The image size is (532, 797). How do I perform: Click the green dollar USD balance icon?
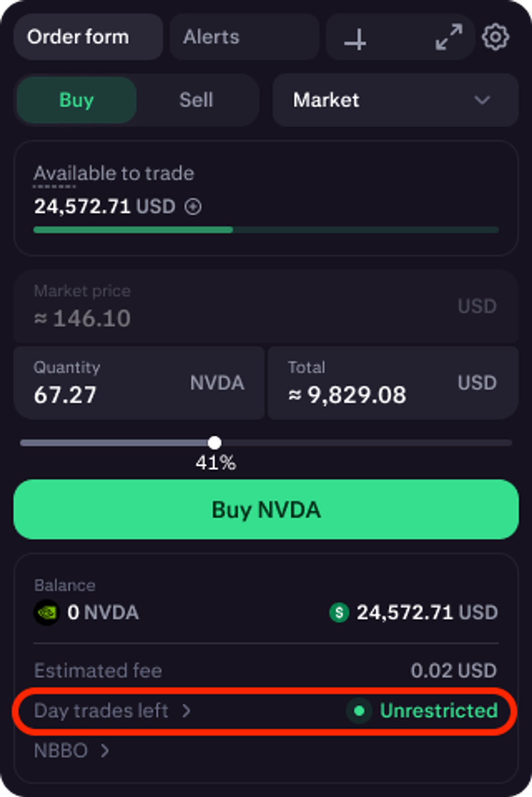coord(339,613)
